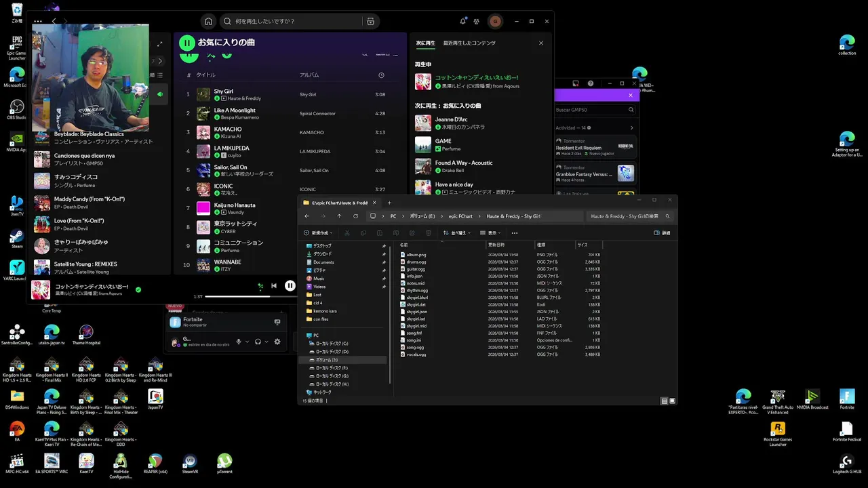Switch to 次に再生 tab in queue
Screen dimensions: 868x488
click(x=426, y=43)
